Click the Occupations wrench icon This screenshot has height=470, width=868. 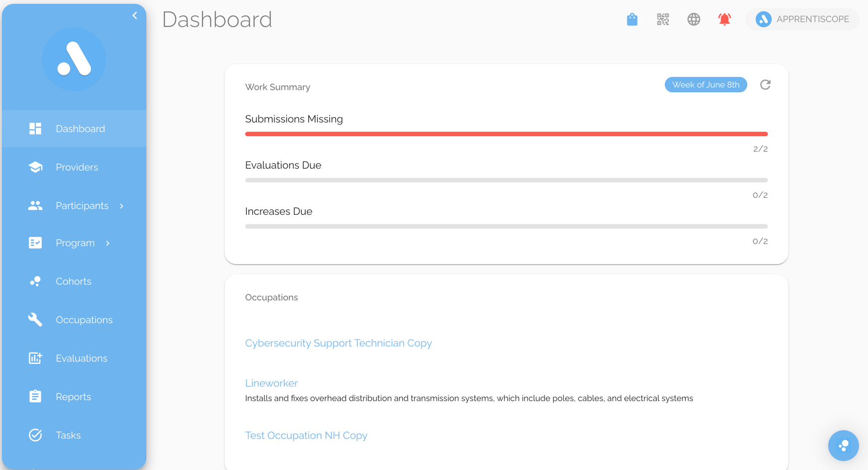(x=35, y=319)
